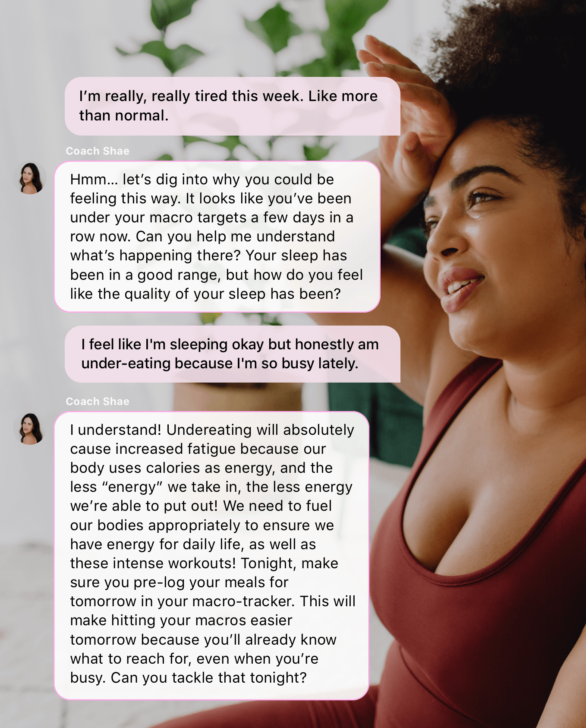The height and width of the screenshot is (728, 586).
Task: Click 'under-eating because I'm so busy lately.' line
Action: (x=220, y=364)
